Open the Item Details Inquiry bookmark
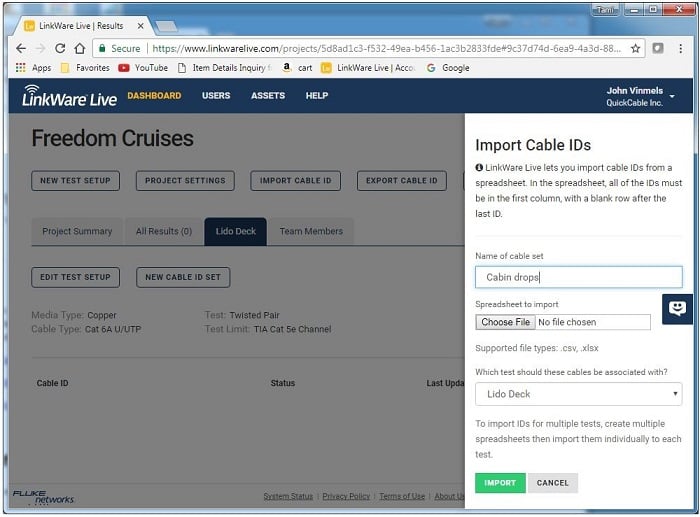This screenshot has width=700, height=517. pos(224,67)
